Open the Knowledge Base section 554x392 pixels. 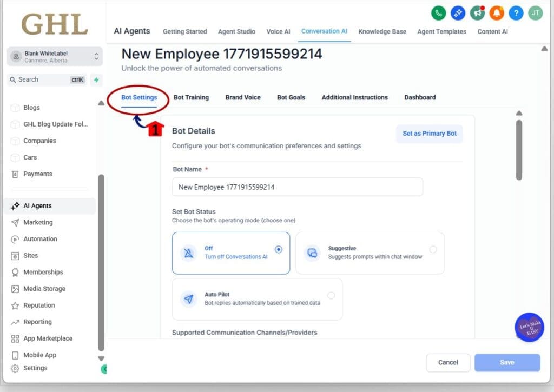[x=382, y=32]
